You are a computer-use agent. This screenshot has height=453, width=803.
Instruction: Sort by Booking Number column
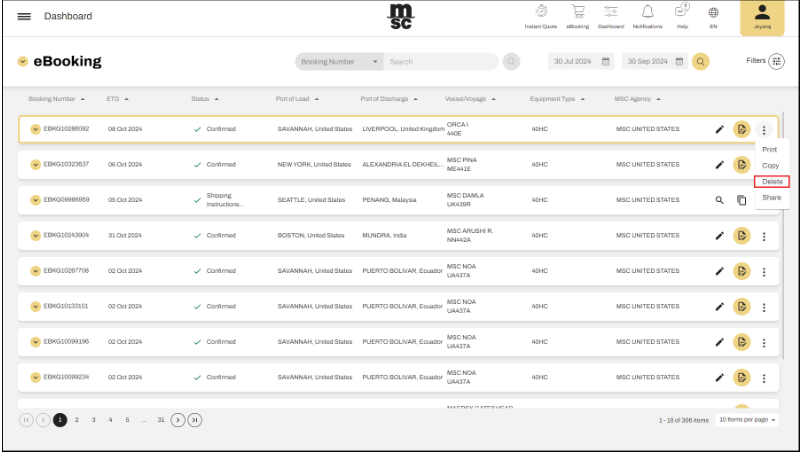(x=56, y=99)
